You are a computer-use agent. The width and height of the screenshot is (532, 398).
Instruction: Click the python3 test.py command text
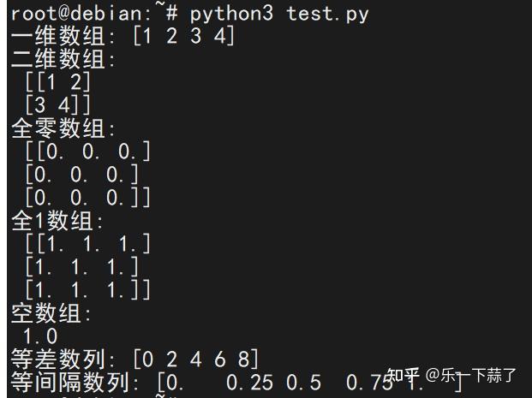279,15
